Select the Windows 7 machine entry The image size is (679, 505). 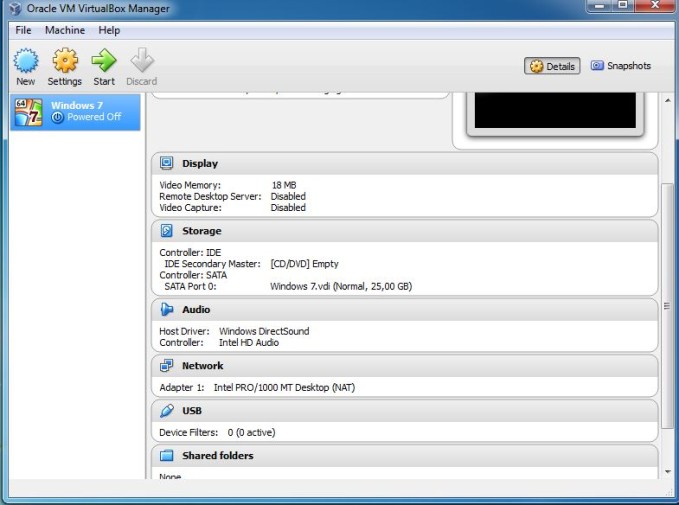pos(75,113)
